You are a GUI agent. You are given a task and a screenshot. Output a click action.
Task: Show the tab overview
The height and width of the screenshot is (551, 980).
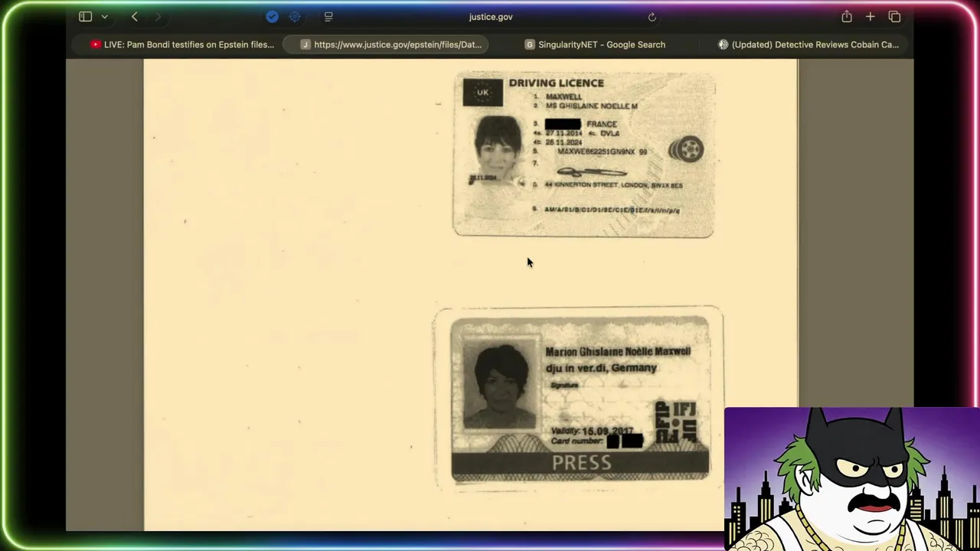[894, 17]
